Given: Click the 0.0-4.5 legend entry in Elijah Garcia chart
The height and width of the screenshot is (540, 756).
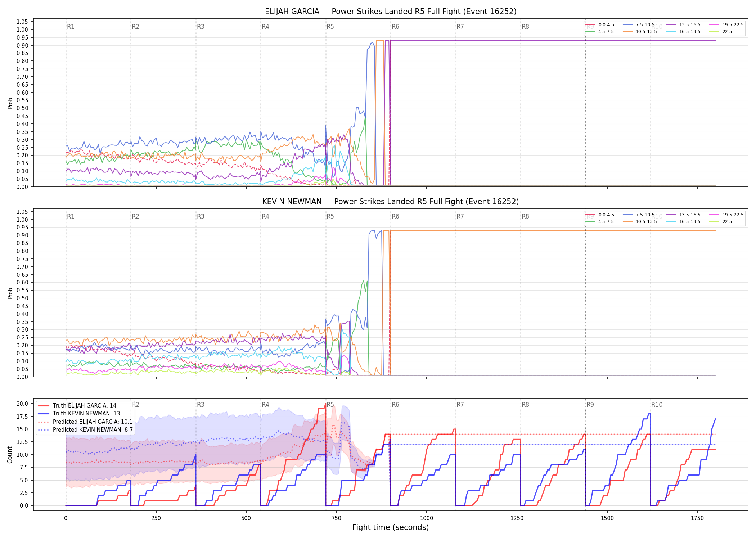Looking at the screenshot, I should (600, 25).
